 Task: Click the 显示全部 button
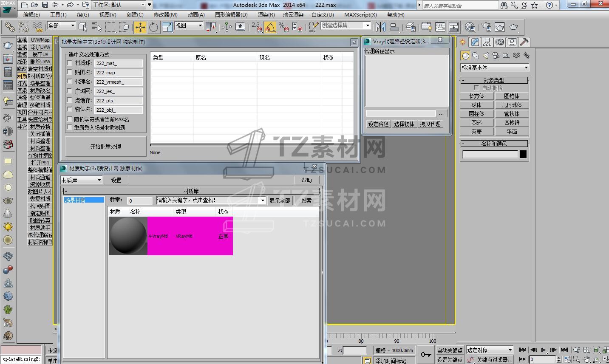point(280,200)
